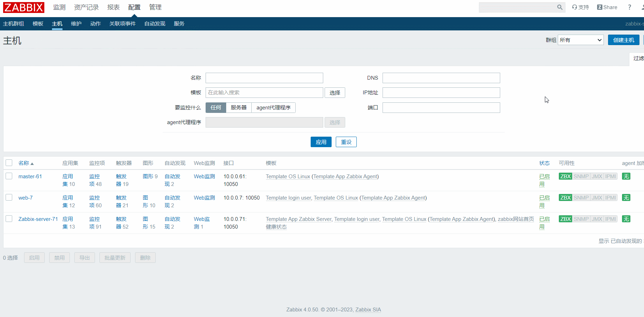The width and height of the screenshot is (644, 317).
Task: Click JMX badge in master-61 row
Action: pos(597,176)
